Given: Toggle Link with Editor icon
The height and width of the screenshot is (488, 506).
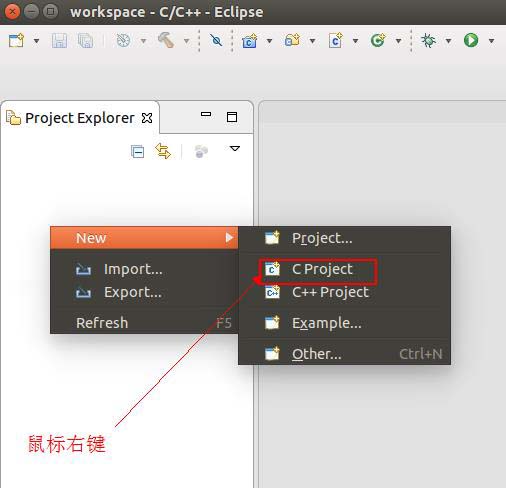Looking at the screenshot, I should pos(163,151).
